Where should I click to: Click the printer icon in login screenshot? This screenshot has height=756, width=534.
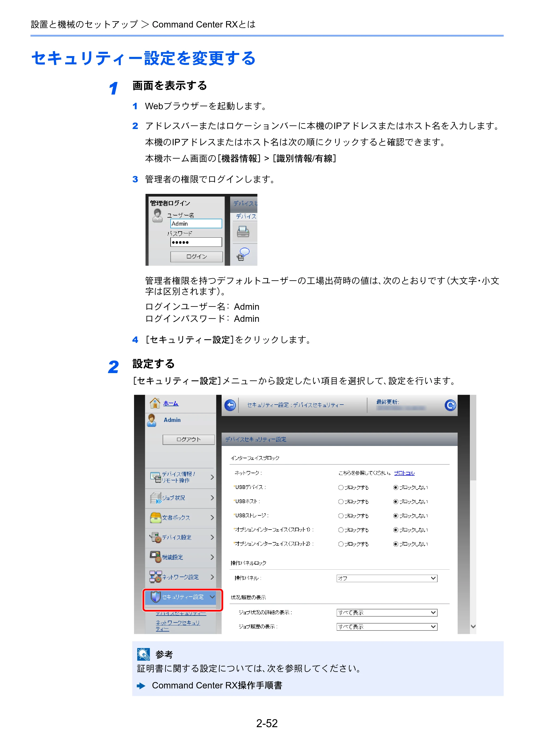(243, 232)
